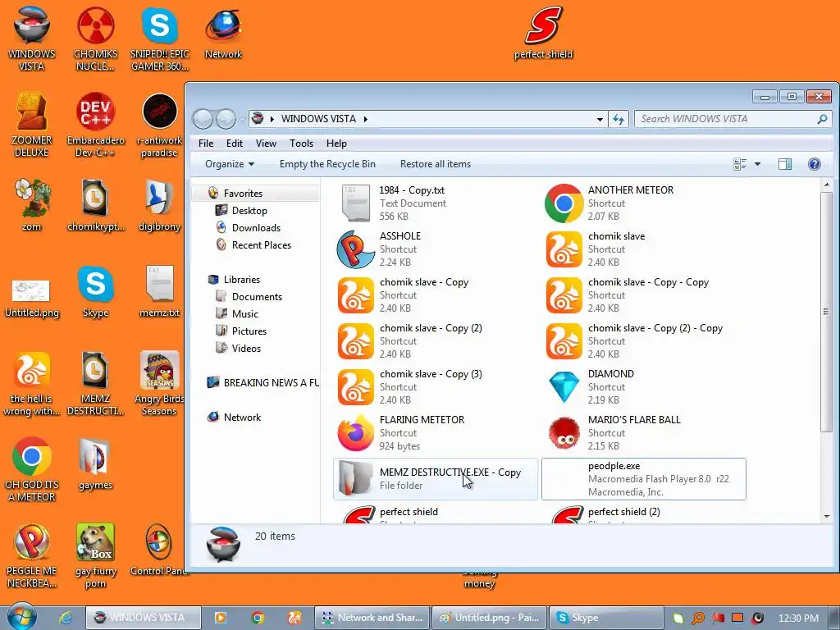Open the CHOMIKS NUCLE... desktop icon
The width and height of the screenshot is (840, 630).
(x=95, y=39)
